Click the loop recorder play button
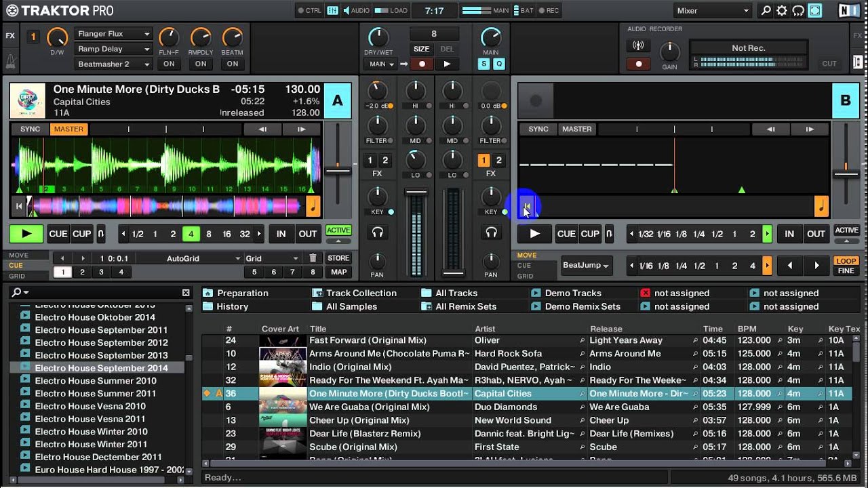The image size is (868, 488). [446, 64]
